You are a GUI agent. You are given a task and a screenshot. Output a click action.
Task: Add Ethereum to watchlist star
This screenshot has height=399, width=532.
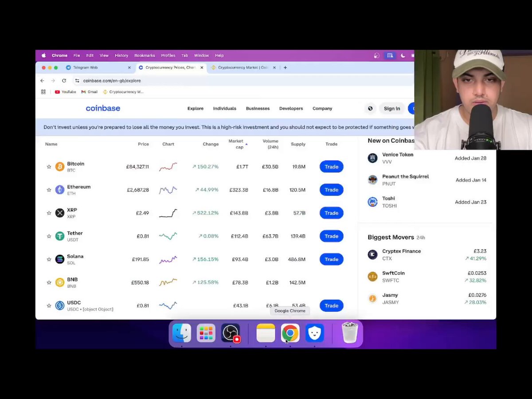click(x=49, y=190)
